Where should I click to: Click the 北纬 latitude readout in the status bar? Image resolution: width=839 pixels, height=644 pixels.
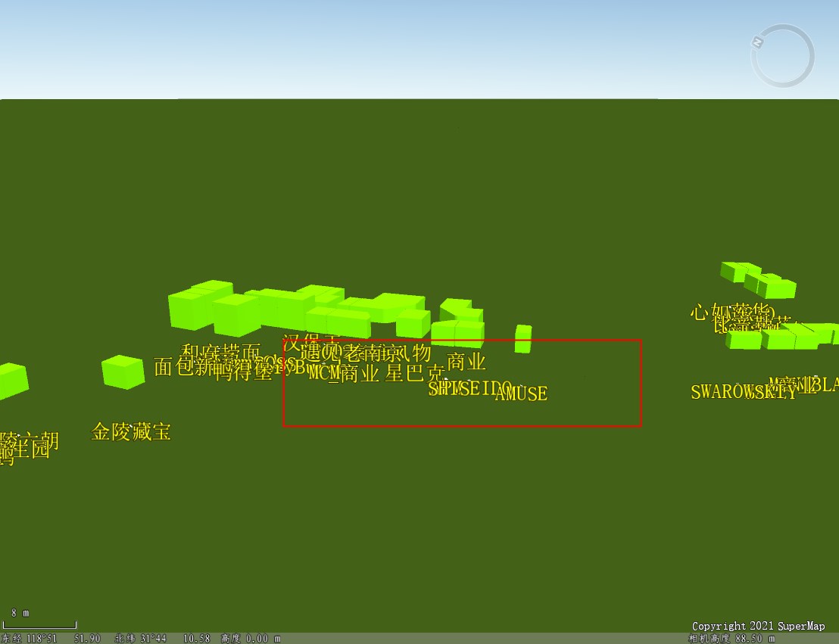[162, 638]
